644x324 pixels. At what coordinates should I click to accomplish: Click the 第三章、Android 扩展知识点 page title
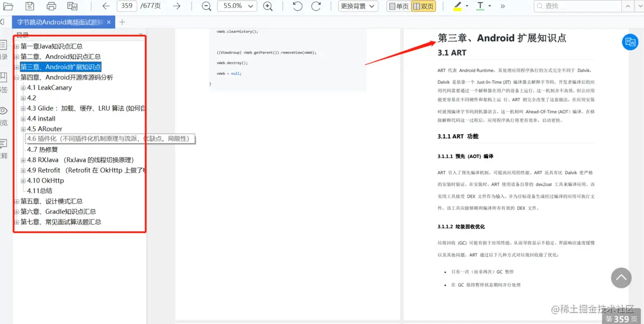pyautogui.click(x=502, y=38)
